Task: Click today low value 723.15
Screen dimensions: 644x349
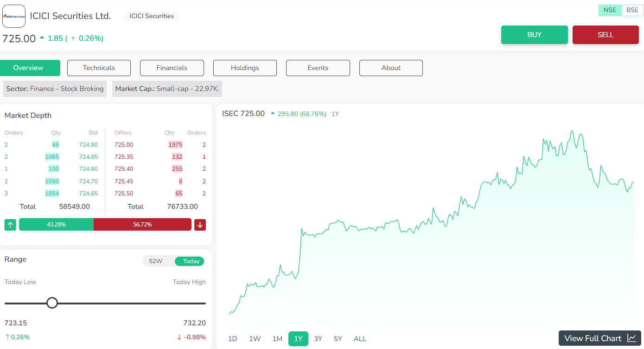Action: (16, 323)
